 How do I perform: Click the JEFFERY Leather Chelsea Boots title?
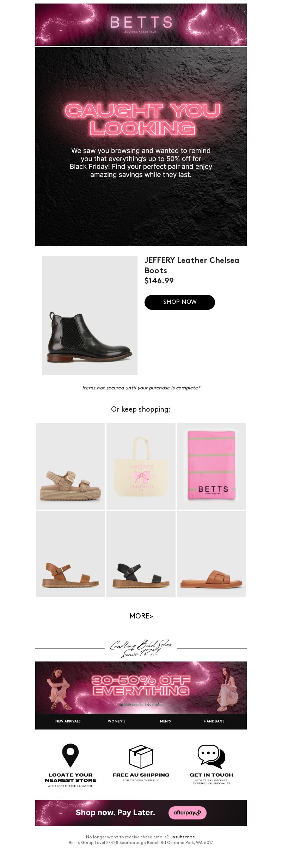coord(192,265)
